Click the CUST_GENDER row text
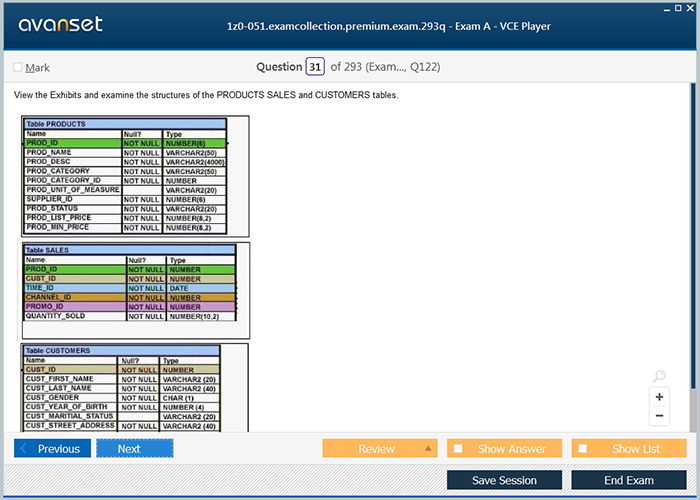This screenshot has height=500, width=700. point(52,397)
